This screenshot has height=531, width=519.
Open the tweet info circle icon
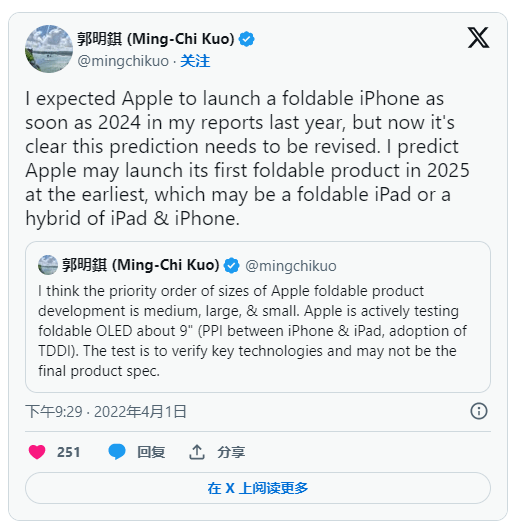click(479, 411)
